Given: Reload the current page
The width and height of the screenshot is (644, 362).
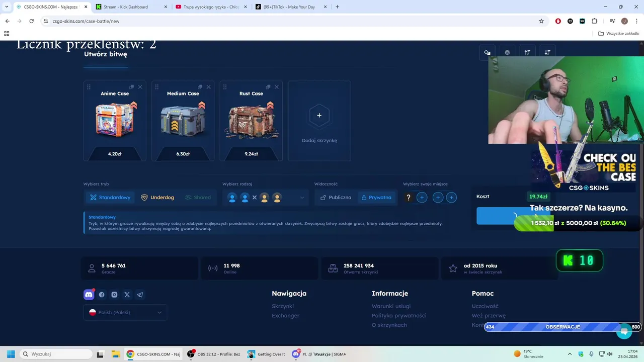Looking at the screenshot, I should tap(31, 21).
